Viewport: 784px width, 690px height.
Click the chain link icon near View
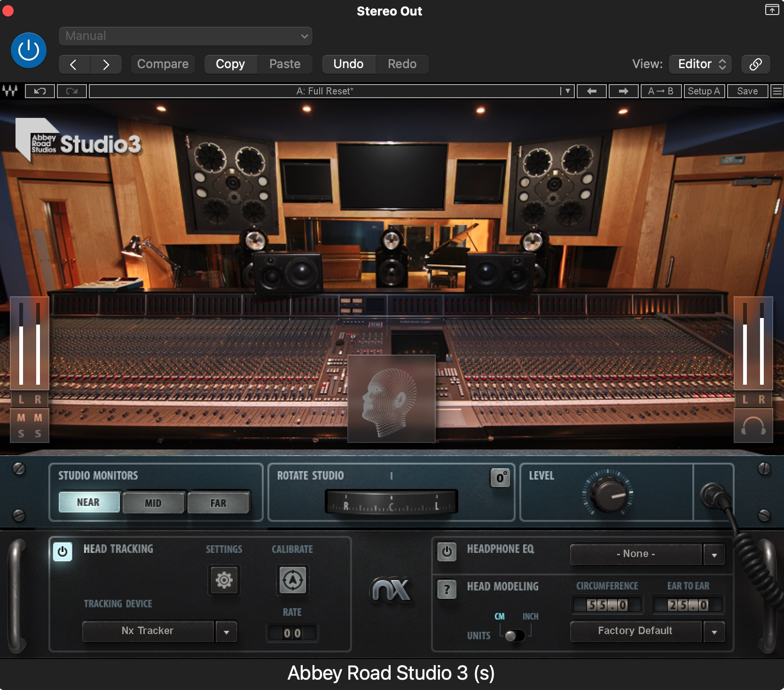[x=755, y=64]
